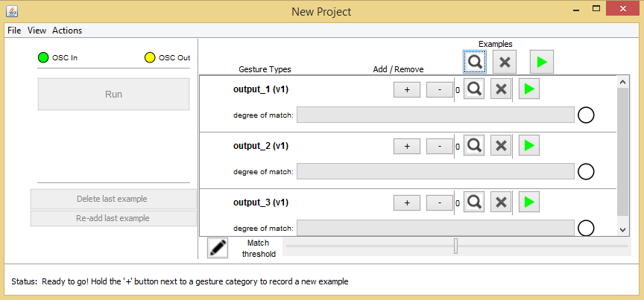Delete output_1 examples with the X icon
The image size is (644, 300).
point(501,89)
